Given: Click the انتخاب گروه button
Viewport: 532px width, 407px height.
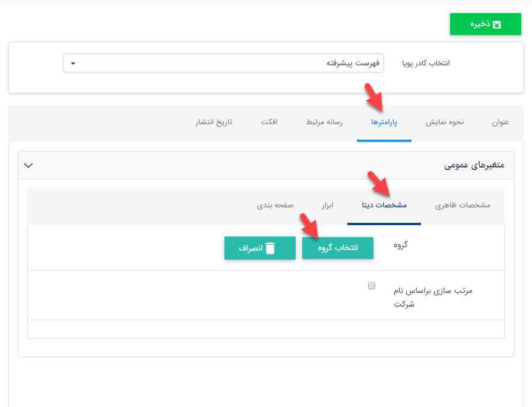Looking at the screenshot, I should (x=337, y=248).
